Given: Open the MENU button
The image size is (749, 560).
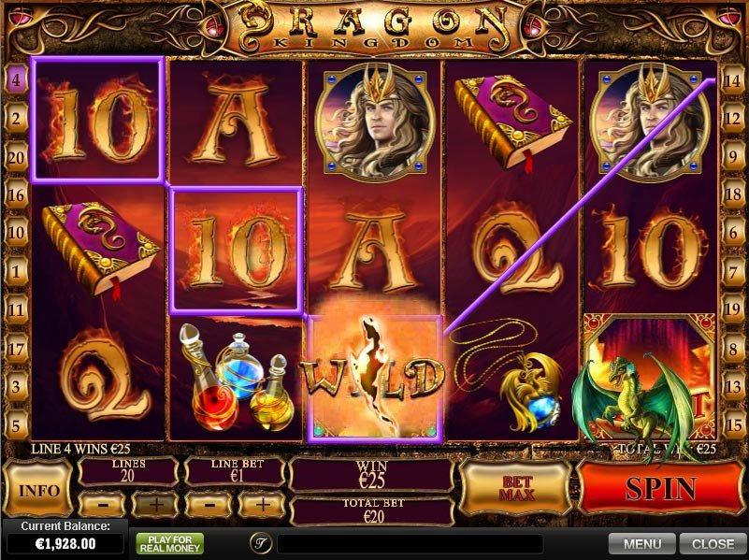Looking at the screenshot, I should 642,544.
